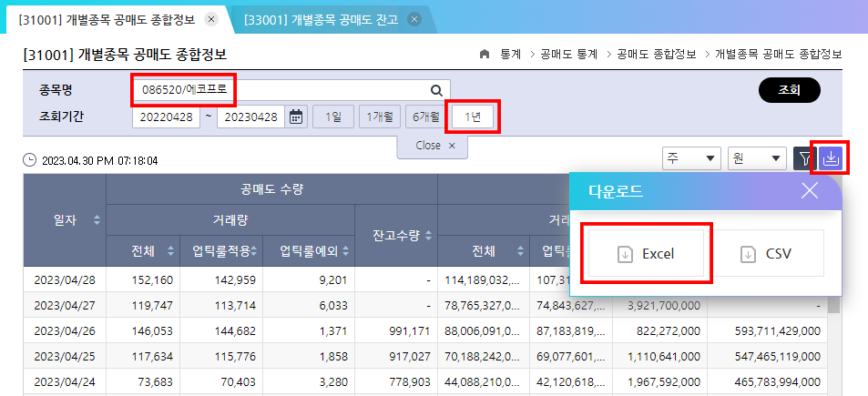Image resolution: width=868 pixels, height=396 pixels.
Task: Click date cell 2023/04/24
Action: [x=65, y=381]
